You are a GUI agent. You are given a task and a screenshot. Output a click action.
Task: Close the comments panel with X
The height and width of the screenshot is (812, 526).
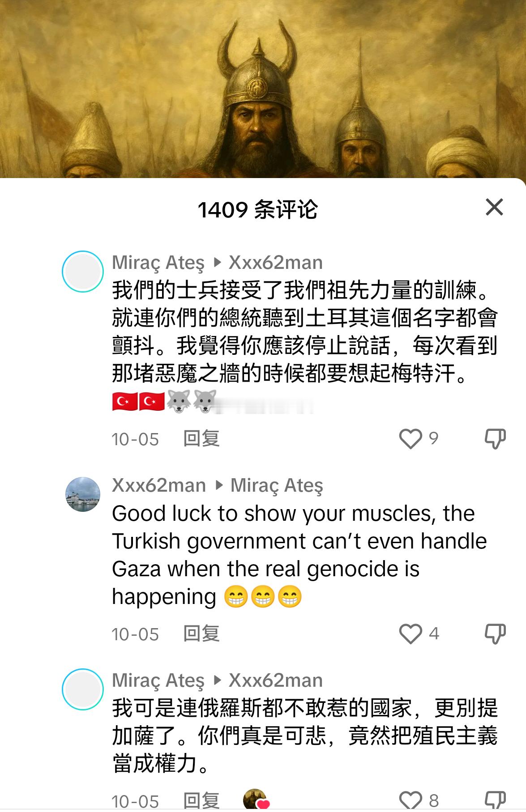point(494,207)
